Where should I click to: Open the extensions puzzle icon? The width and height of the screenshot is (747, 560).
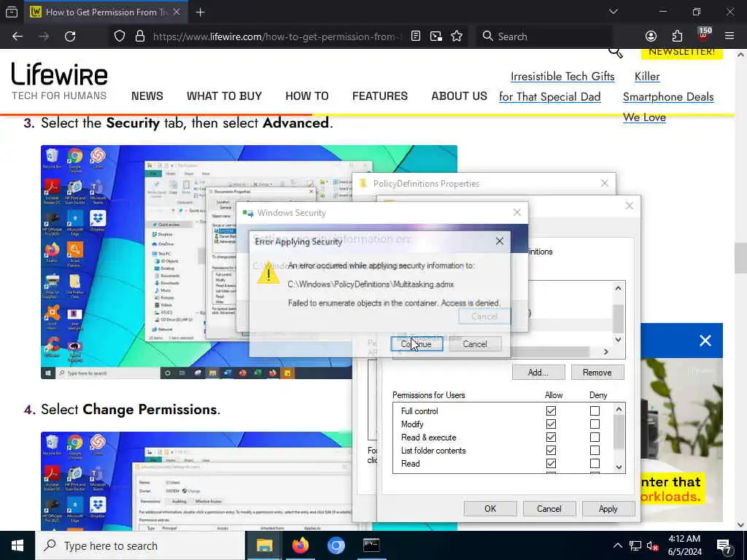click(x=677, y=36)
